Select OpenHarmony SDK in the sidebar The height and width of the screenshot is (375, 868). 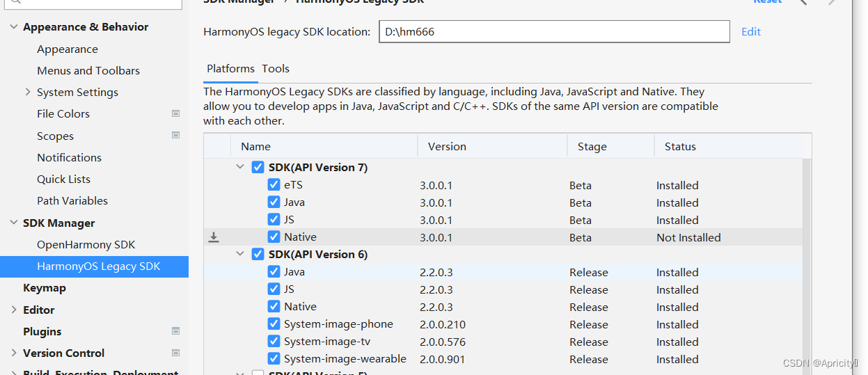point(86,245)
